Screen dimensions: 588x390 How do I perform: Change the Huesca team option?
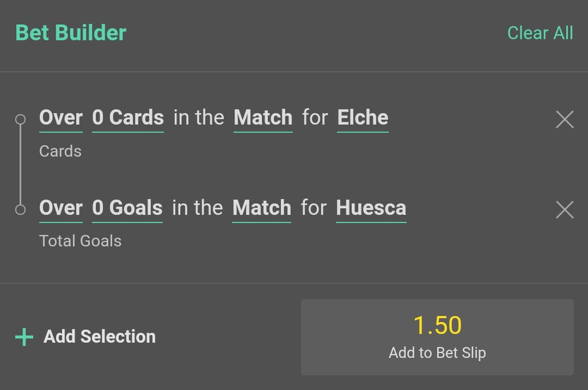pos(371,208)
